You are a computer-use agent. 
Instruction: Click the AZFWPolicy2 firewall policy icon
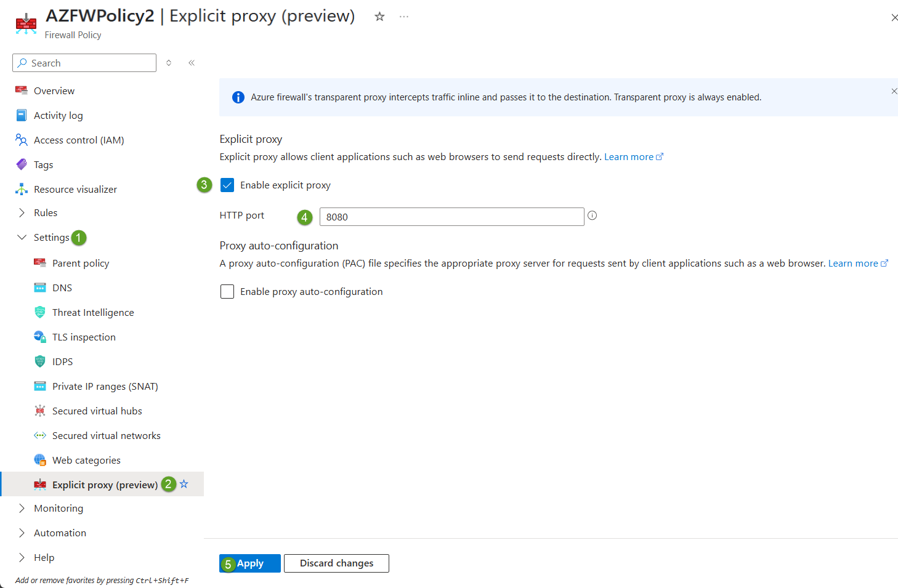pos(26,23)
